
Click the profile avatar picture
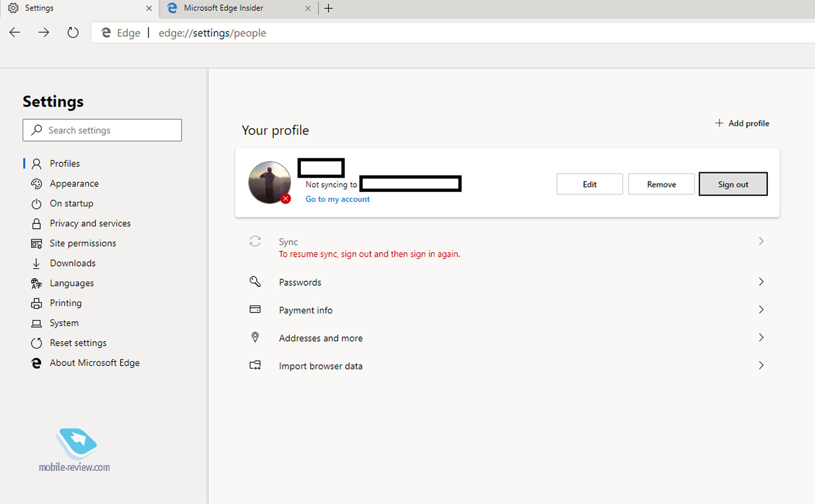click(x=270, y=182)
